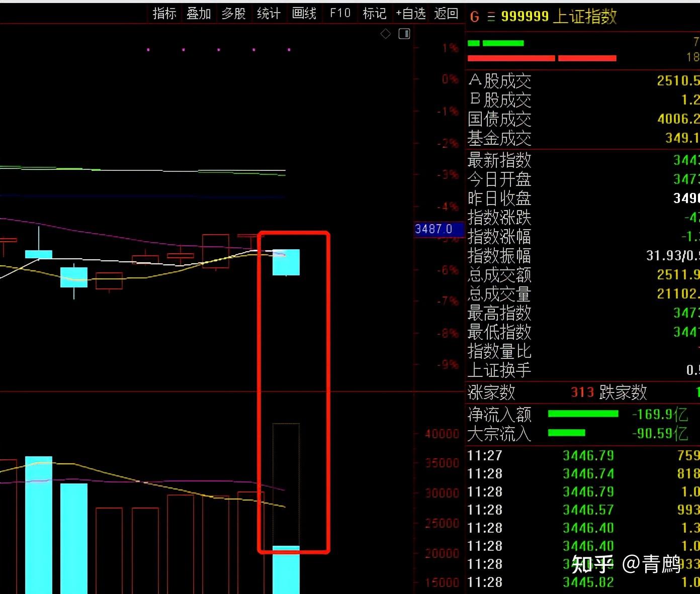Open F10 company information

tap(340, 13)
